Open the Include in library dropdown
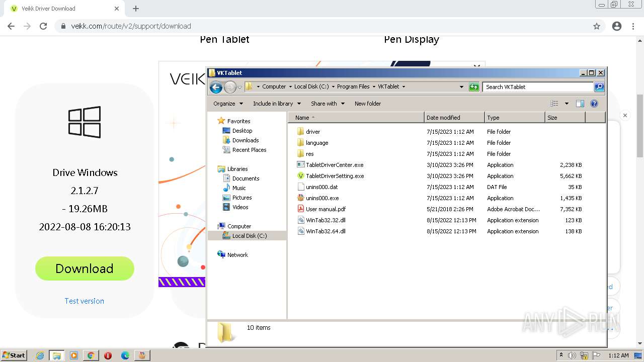The height and width of the screenshot is (362, 644). tap(277, 104)
